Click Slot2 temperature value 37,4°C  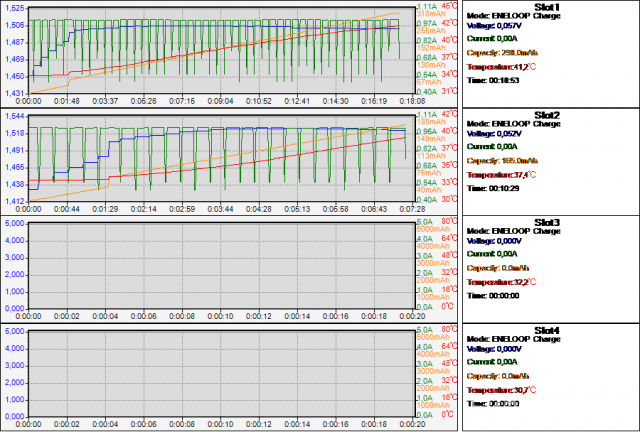(x=526, y=174)
